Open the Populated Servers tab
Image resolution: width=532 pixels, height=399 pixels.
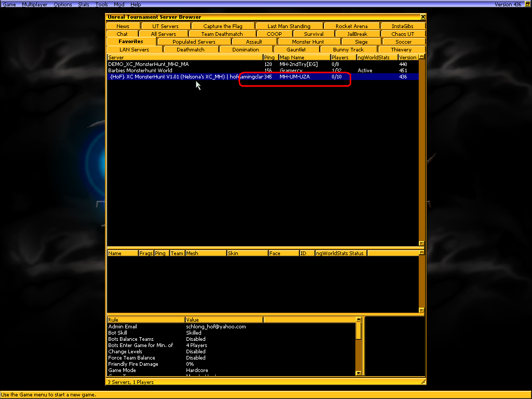(x=194, y=42)
